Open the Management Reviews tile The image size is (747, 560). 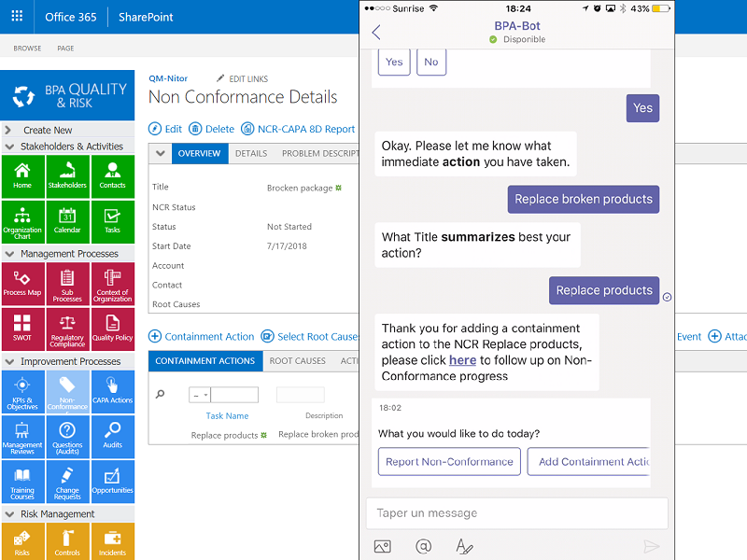pyautogui.click(x=22, y=437)
